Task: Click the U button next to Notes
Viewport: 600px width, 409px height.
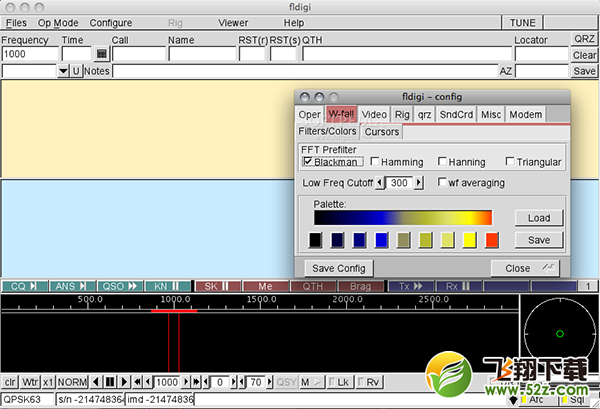Action: pyautogui.click(x=76, y=71)
